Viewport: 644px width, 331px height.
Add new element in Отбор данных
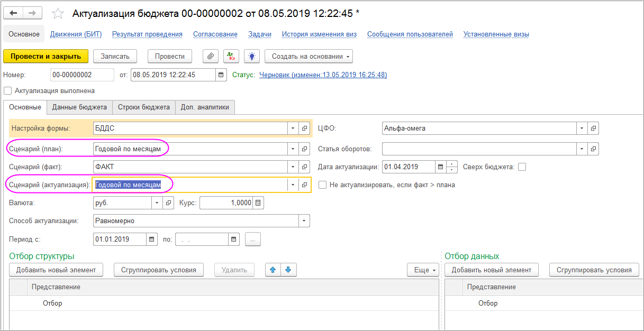coord(492,270)
